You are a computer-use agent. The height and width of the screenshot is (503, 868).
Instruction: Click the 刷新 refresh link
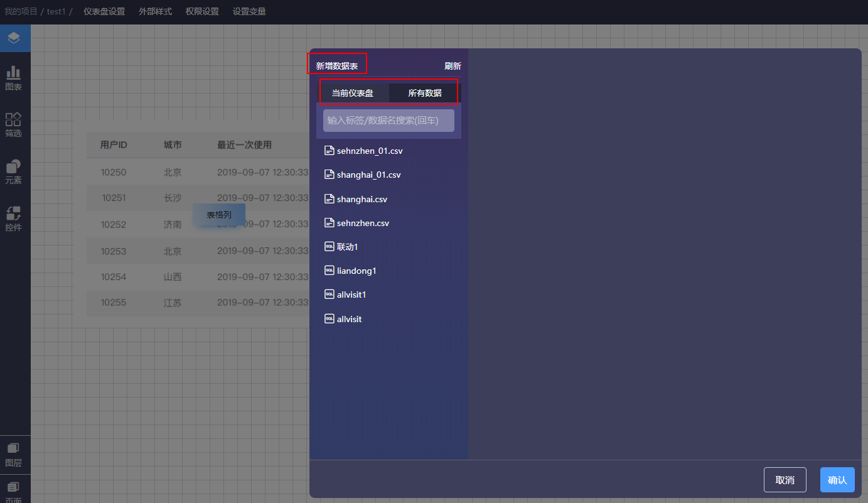[453, 66]
